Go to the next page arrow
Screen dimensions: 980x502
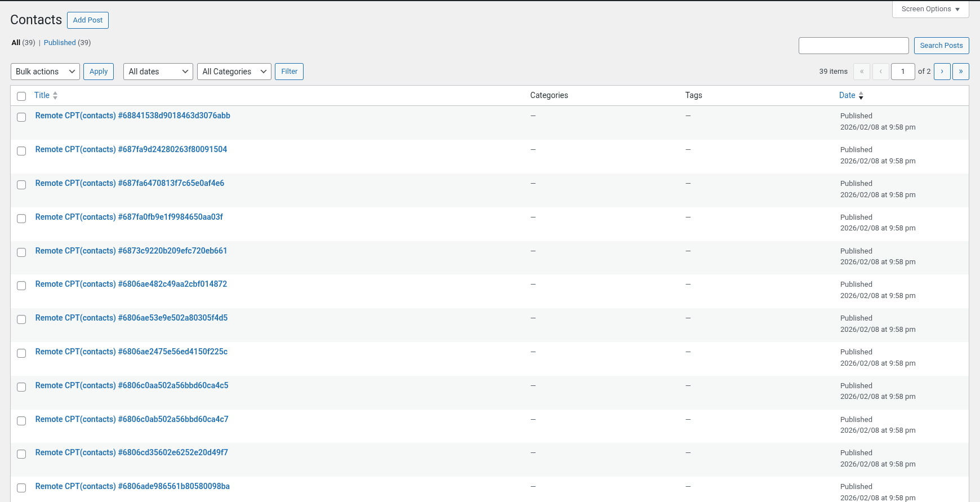pyautogui.click(x=942, y=72)
